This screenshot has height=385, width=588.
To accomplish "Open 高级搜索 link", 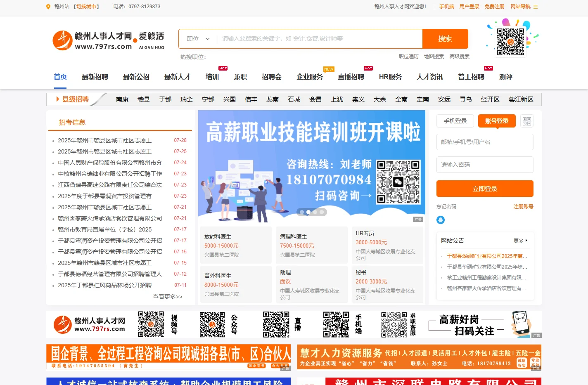I will (x=460, y=57).
